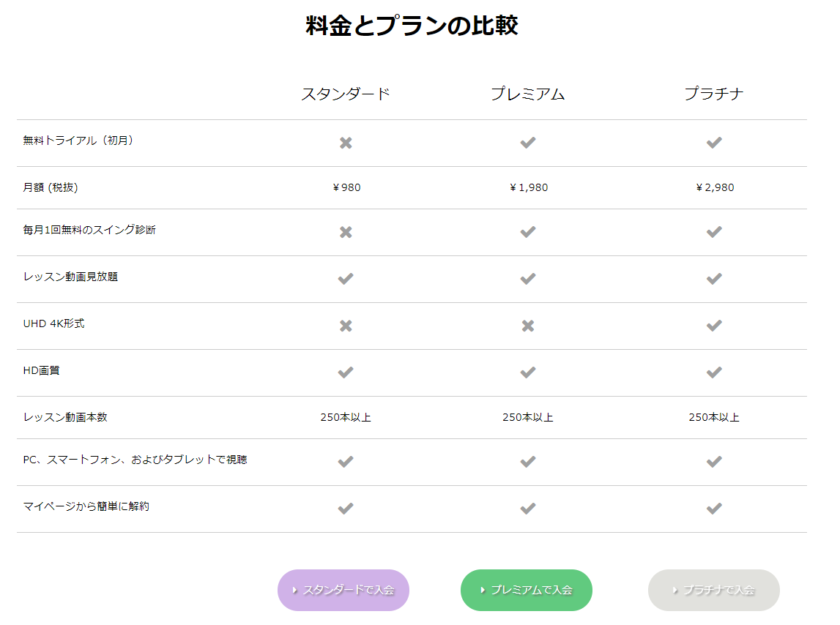Click the UHD 4K形式 row label
The width and height of the screenshot is (840, 625).
[x=53, y=323]
